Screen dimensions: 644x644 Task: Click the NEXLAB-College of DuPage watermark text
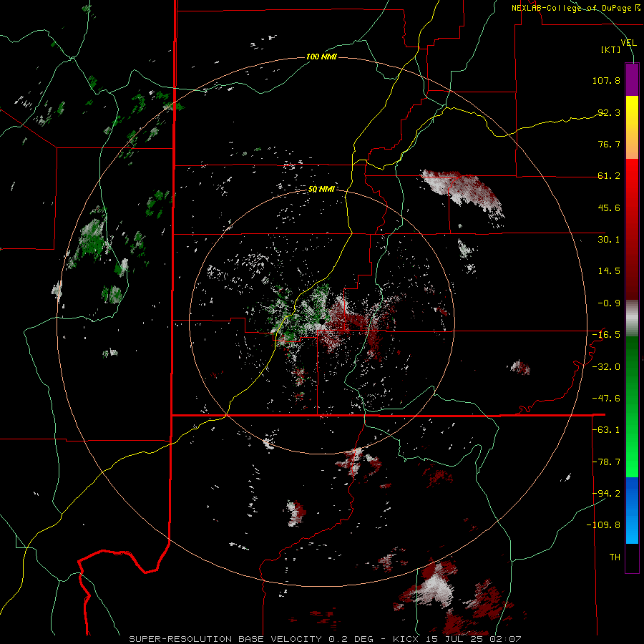pos(576,8)
